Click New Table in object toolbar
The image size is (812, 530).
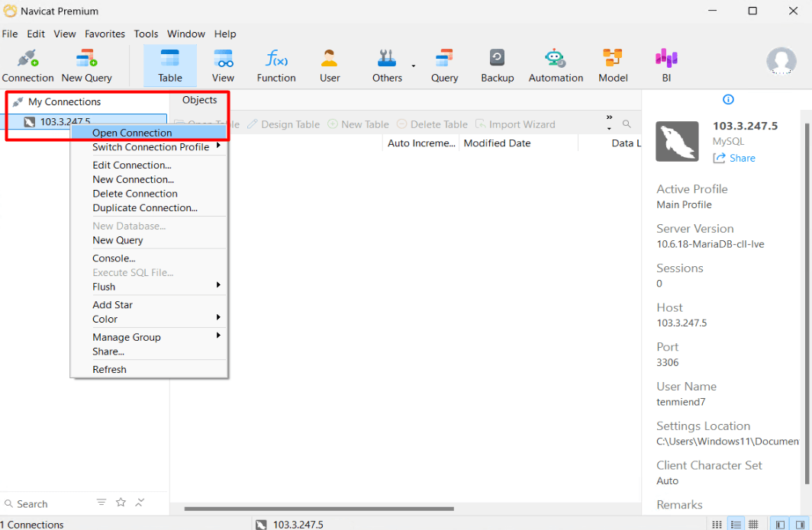[359, 124]
